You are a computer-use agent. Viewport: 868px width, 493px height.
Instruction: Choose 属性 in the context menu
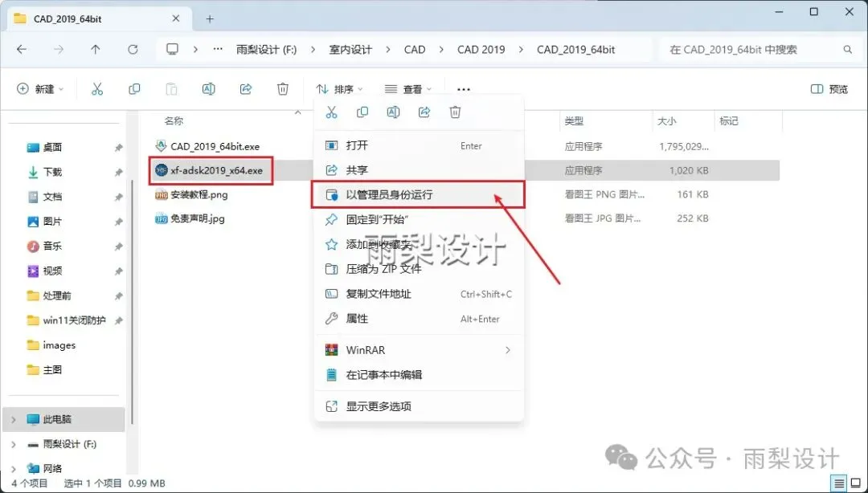click(x=419, y=319)
